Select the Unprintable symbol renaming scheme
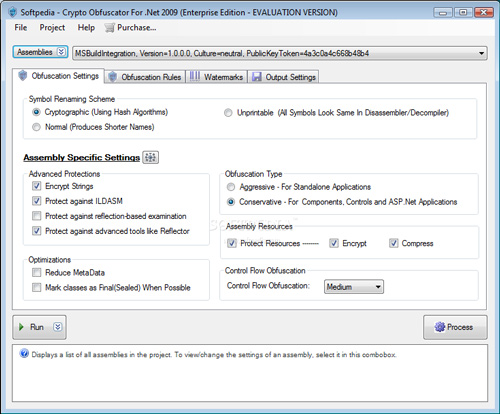Image resolution: width=500 pixels, height=414 pixels. (228, 113)
